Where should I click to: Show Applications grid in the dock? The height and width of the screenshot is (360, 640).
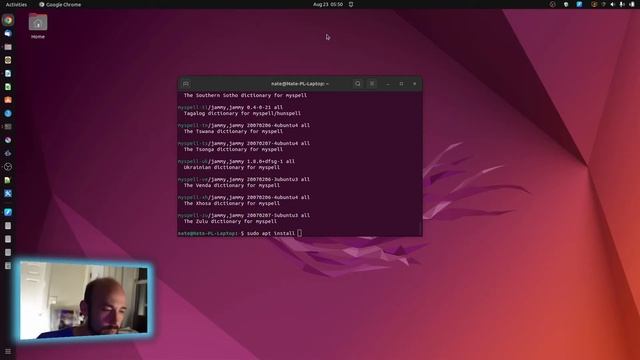8,351
